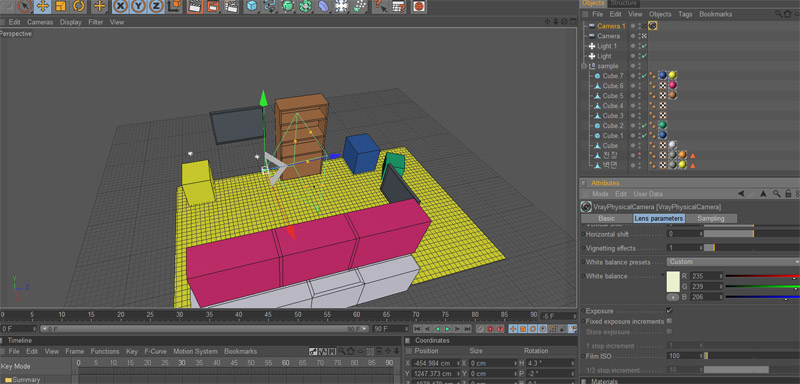This screenshot has height=384, width=800.
Task: Click the Attributes up arrow icon
Action: pyautogui.click(x=763, y=194)
